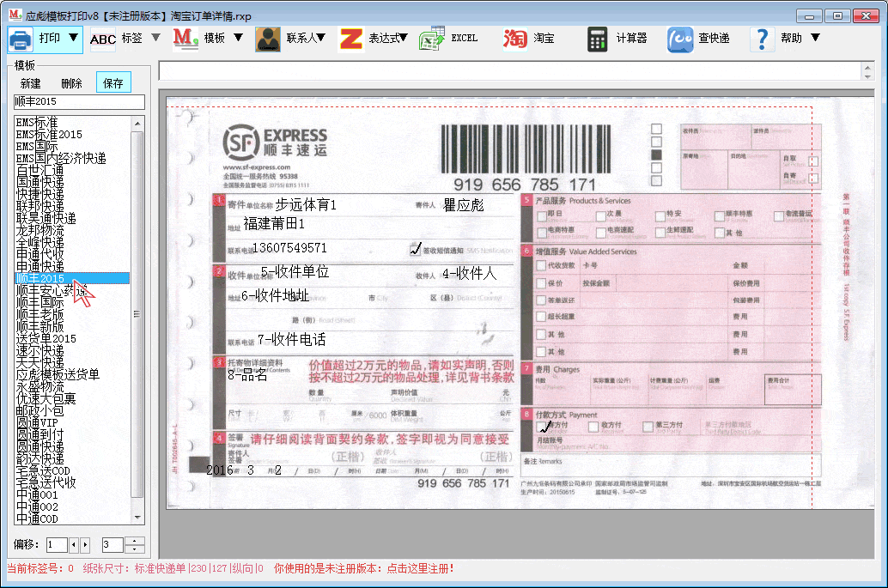Click the 保存 template button
888x588 pixels.
[x=113, y=82]
